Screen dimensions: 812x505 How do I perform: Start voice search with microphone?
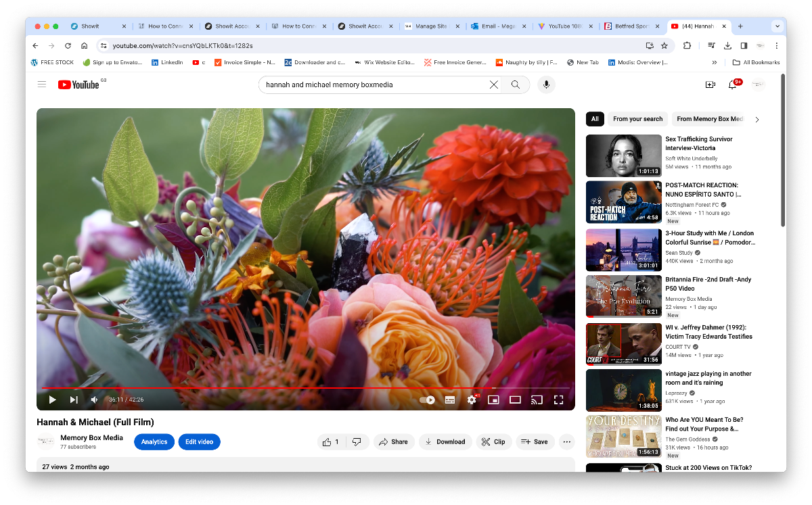tap(546, 85)
